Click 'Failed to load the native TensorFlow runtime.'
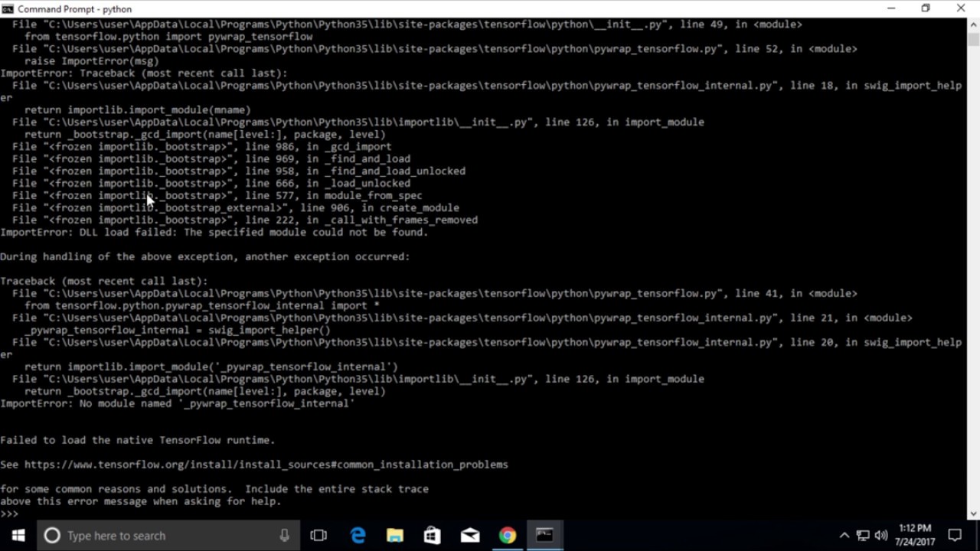This screenshot has width=980, height=551. [138, 440]
